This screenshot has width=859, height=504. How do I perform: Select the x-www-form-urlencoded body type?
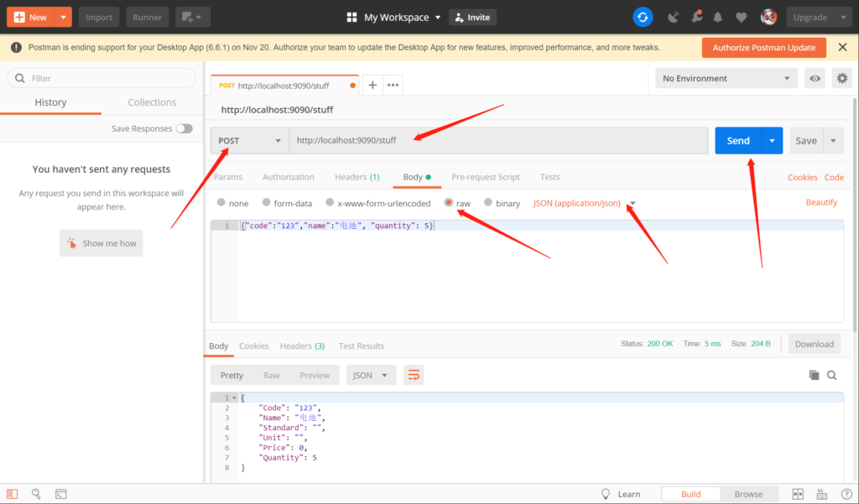pos(330,203)
